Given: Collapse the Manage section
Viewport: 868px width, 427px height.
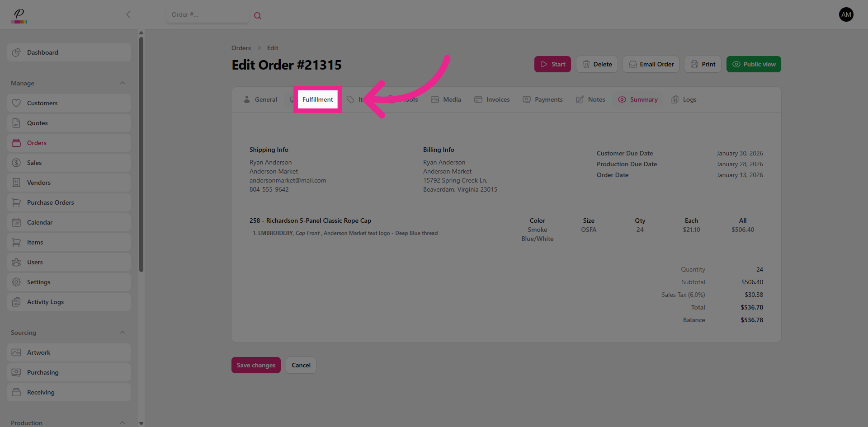Looking at the screenshot, I should coord(123,83).
